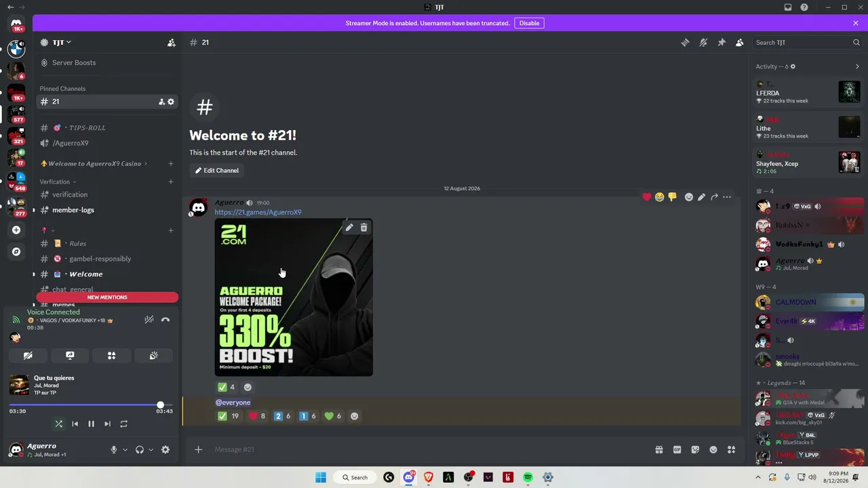This screenshot has height=488, width=868.
Task: Open audio output options dropdown
Action: [x=151, y=449]
